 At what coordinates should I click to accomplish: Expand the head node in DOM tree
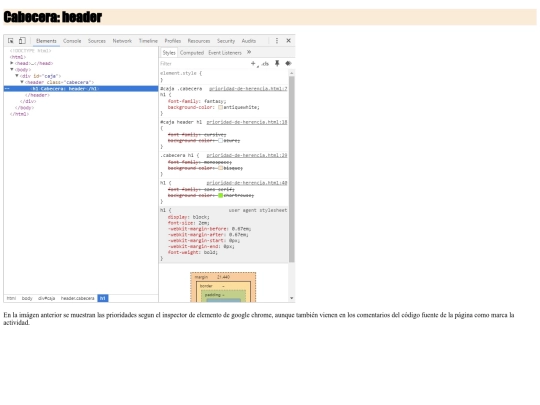pyautogui.click(x=11, y=63)
